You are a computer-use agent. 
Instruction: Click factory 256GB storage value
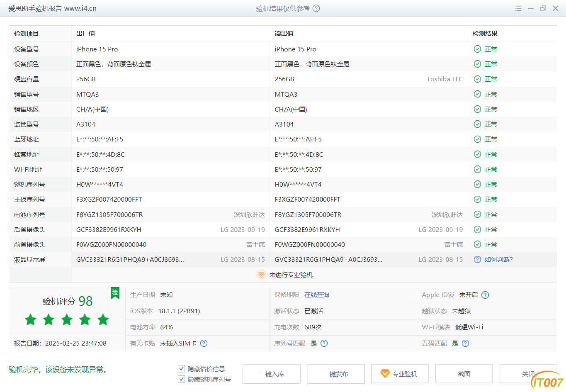coord(86,79)
